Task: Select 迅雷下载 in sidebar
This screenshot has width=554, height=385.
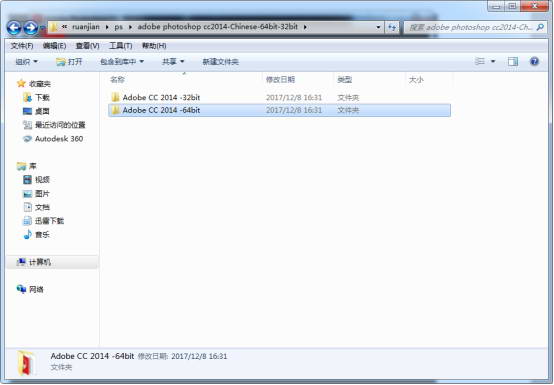Action: coord(49,221)
